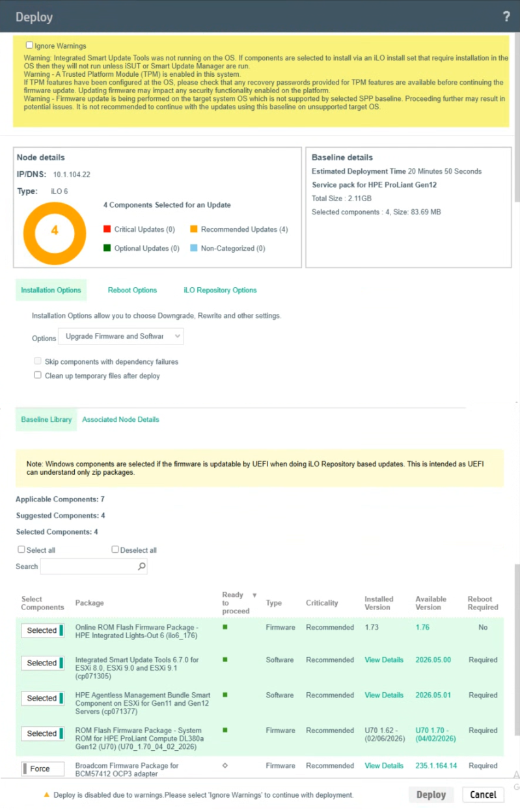Toggle Selected switch for iLO 6 firmware package
Viewport: 520px width, 812px height.
point(42,630)
